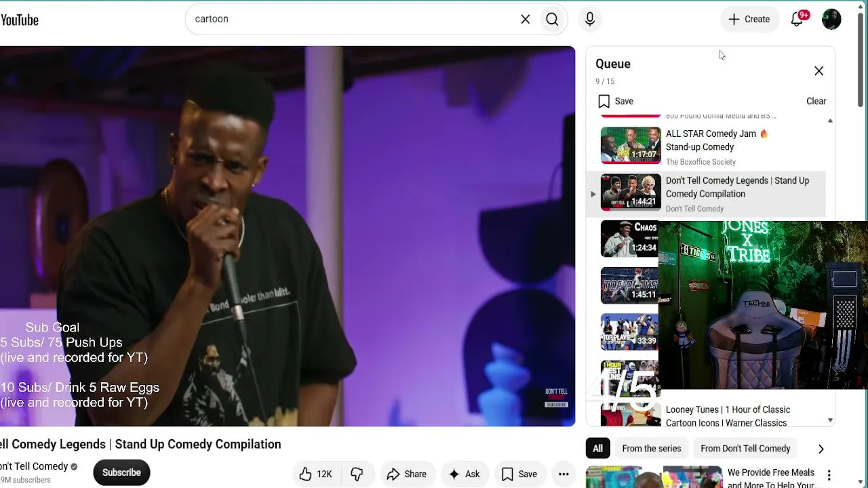
Task: Play the queue video lasting 1:45:11
Action: coord(629,285)
